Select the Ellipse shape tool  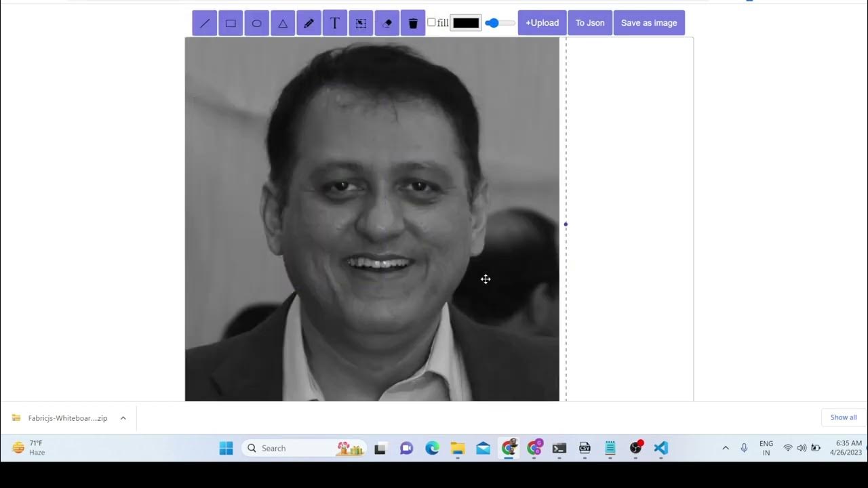(x=257, y=23)
